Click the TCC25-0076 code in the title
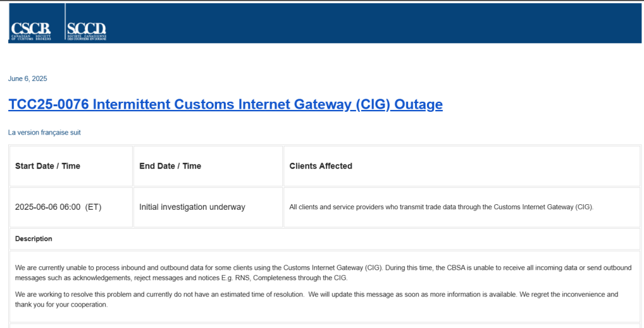The height and width of the screenshot is (328, 644). [48, 105]
